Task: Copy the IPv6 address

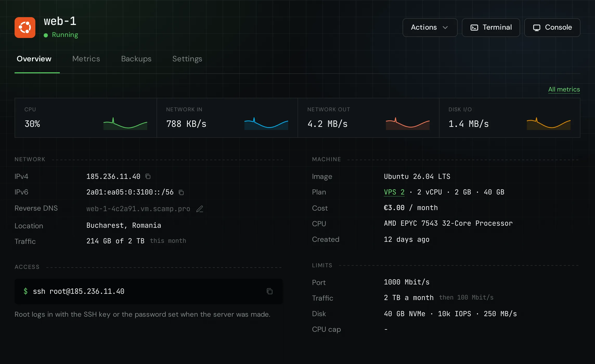Action: point(181,192)
